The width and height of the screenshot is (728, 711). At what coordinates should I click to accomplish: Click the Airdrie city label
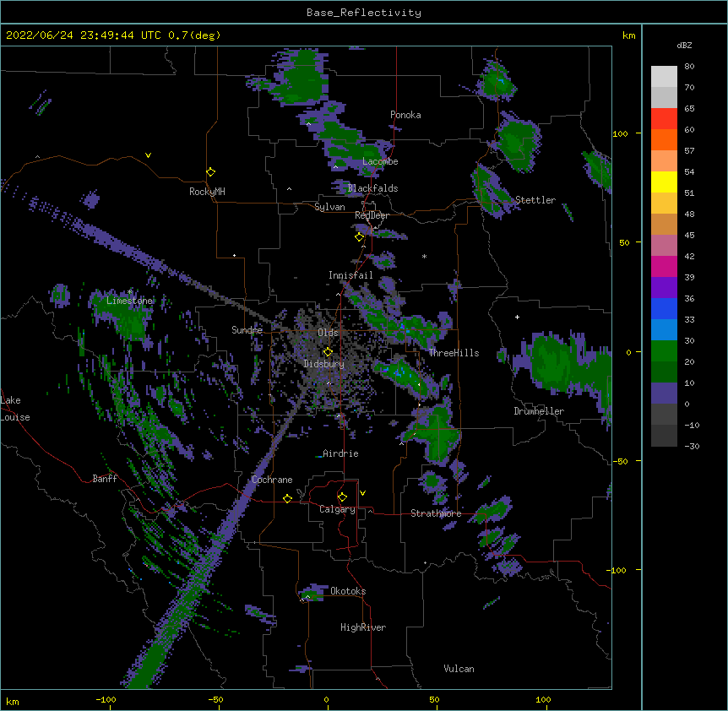(340, 453)
